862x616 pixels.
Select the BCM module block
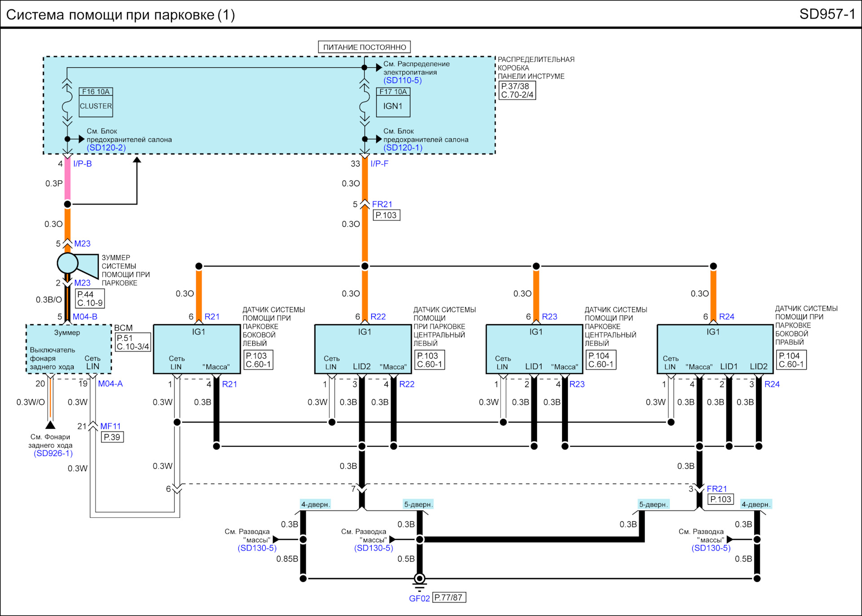pos(68,349)
